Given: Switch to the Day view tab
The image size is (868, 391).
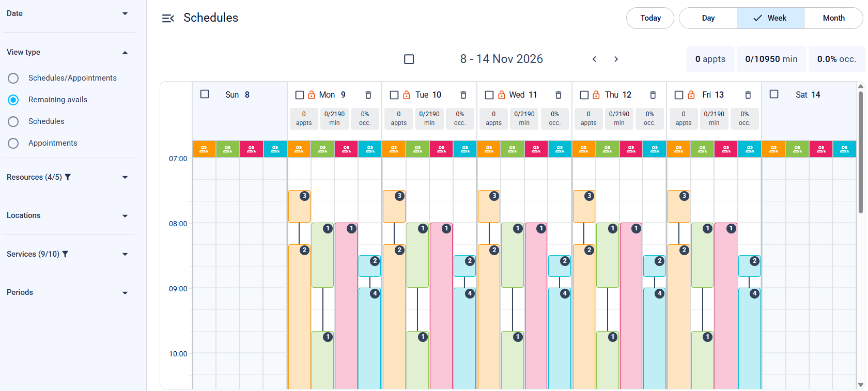Looking at the screenshot, I should 708,18.
